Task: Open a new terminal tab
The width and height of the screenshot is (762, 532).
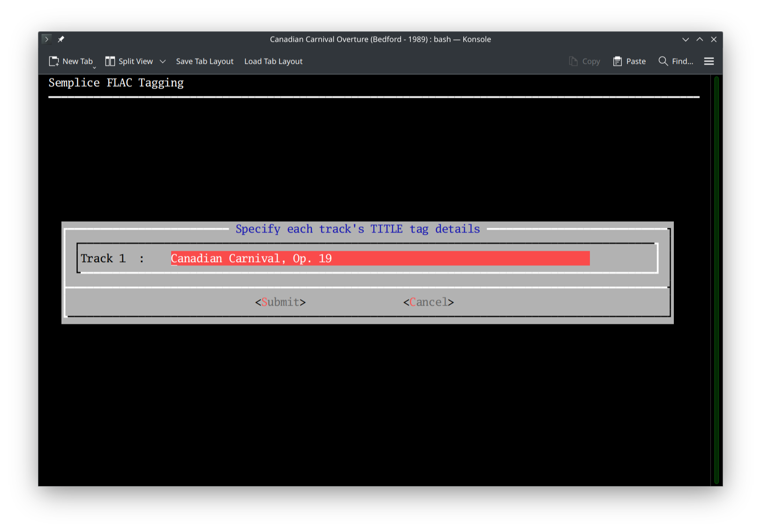Action: (71, 61)
